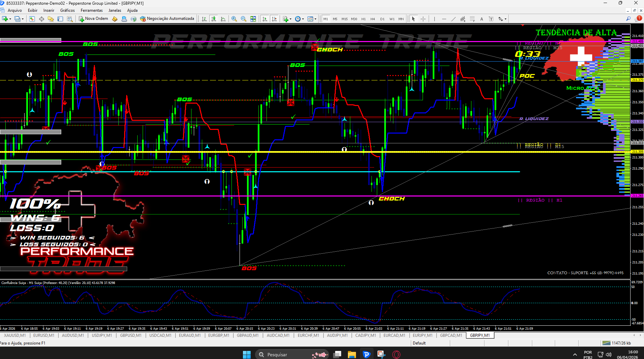644x359 pixels.
Task: Select the Fibonacci retracement tool
Action: point(472,19)
